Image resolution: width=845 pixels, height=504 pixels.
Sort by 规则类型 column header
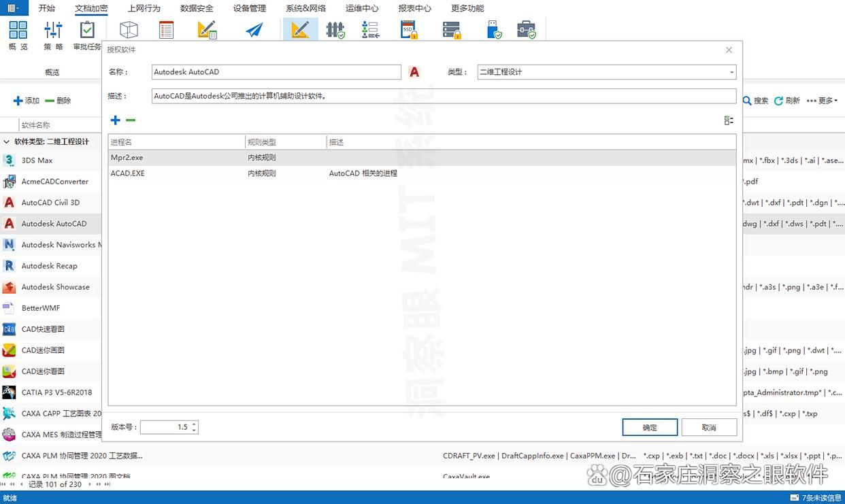pyautogui.click(x=286, y=142)
